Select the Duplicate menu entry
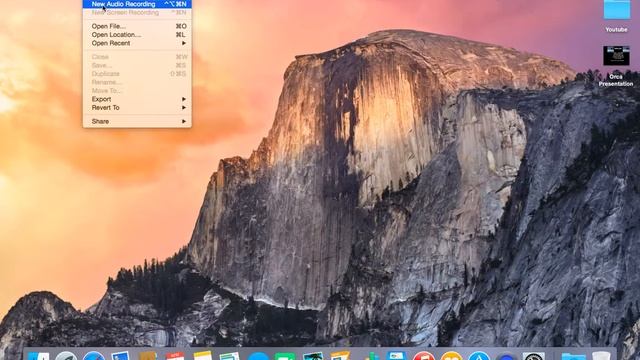Screen dimensions: 640x360 coord(137,74)
